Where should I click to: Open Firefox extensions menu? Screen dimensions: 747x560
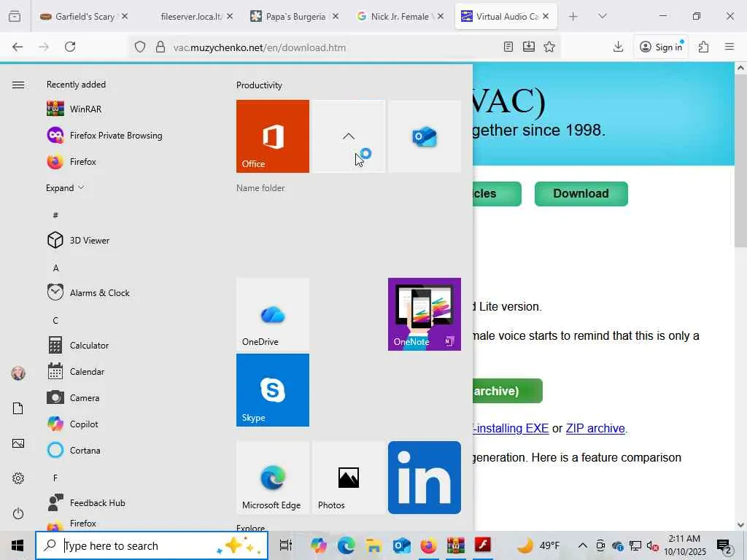tap(704, 47)
